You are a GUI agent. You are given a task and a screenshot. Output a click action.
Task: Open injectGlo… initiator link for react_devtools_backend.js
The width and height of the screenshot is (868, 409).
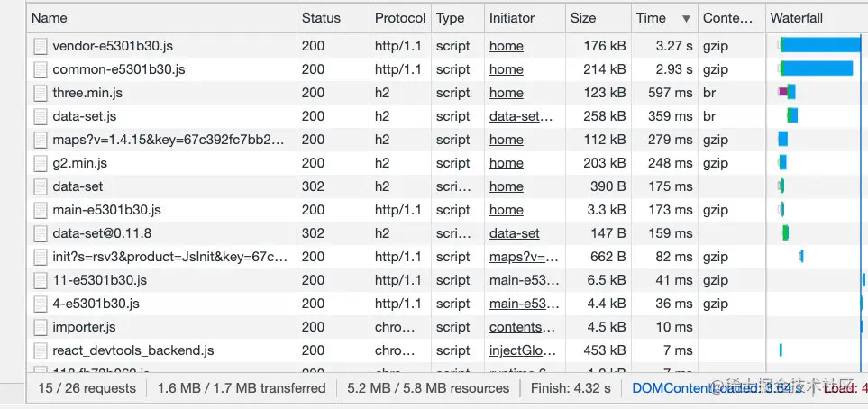pyautogui.click(x=522, y=350)
